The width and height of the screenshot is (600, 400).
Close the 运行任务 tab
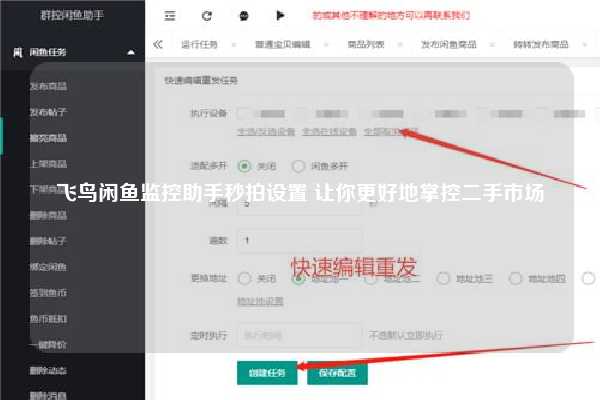point(234,45)
